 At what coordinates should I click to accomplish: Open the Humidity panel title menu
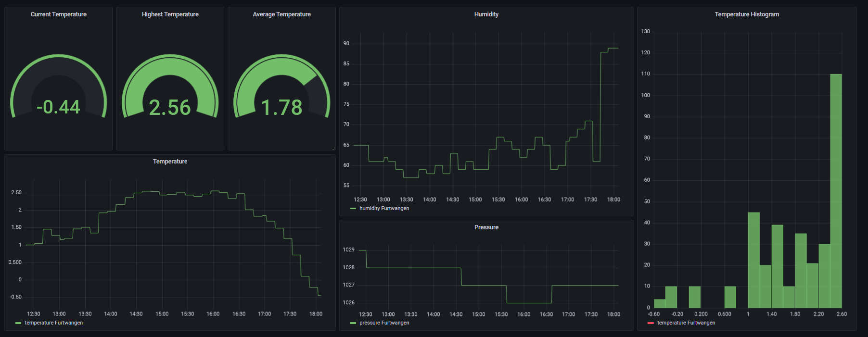(486, 14)
